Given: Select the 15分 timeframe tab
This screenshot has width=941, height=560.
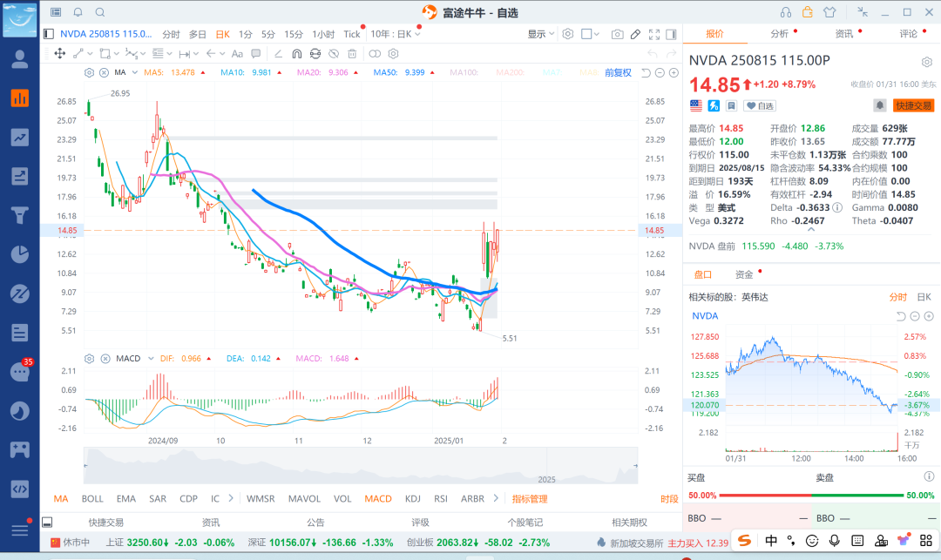Looking at the screenshot, I should pos(294,34).
